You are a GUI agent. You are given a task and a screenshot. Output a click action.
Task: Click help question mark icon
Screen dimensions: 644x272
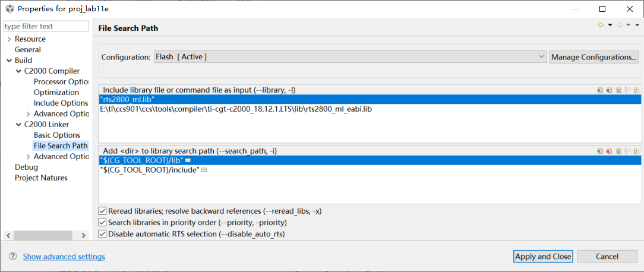(x=12, y=256)
